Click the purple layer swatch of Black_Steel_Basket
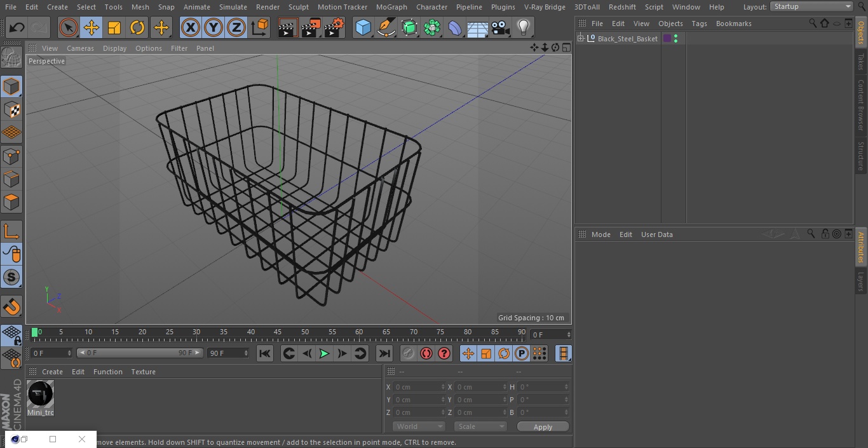 click(x=667, y=39)
